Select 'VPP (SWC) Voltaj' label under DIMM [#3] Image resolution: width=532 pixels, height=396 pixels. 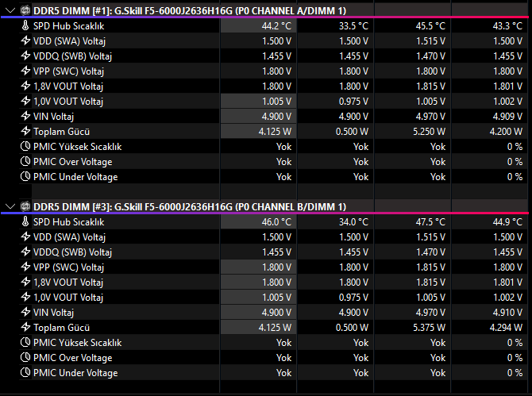[x=68, y=267]
